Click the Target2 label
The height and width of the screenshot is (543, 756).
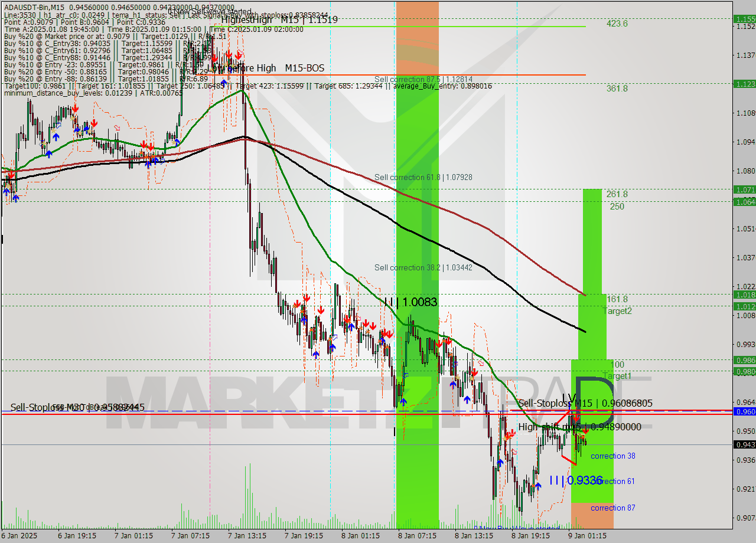617,311
